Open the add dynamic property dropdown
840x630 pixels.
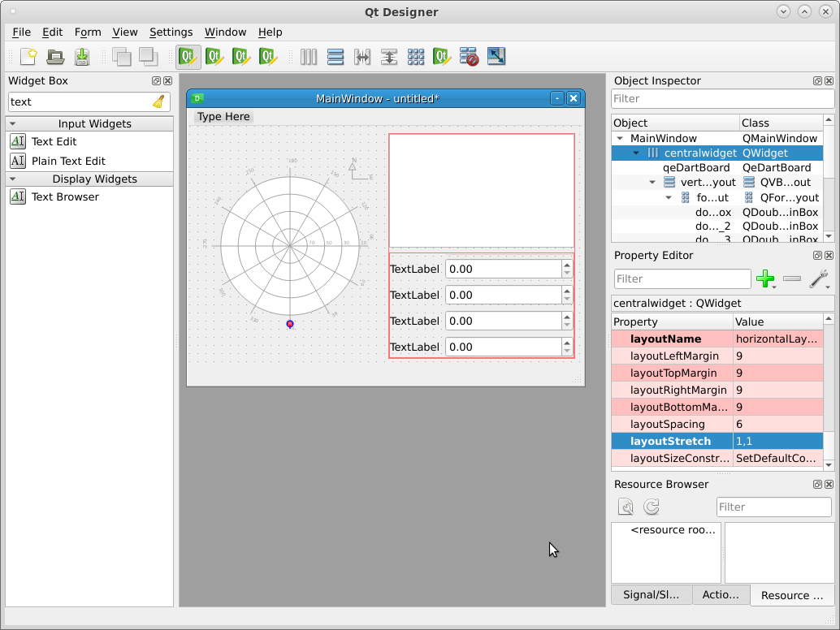coord(765,279)
